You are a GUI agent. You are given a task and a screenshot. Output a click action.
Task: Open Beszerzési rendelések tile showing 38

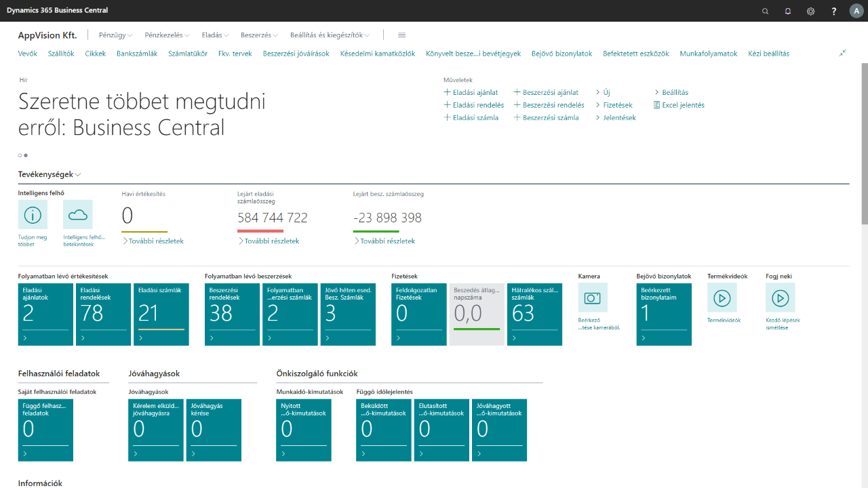[233, 314]
